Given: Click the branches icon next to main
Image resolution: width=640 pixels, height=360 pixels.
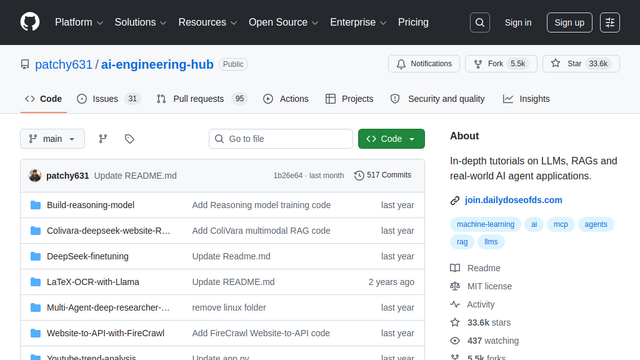Looking at the screenshot, I should click(x=103, y=139).
